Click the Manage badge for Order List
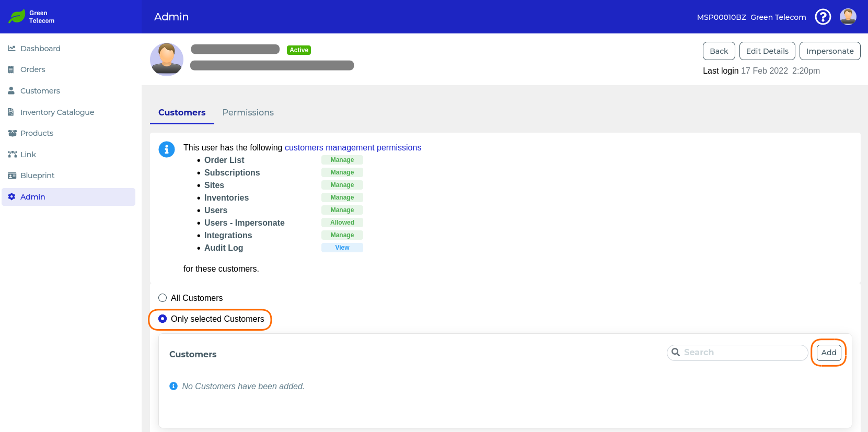868x432 pixels. (x=342, y=160)
